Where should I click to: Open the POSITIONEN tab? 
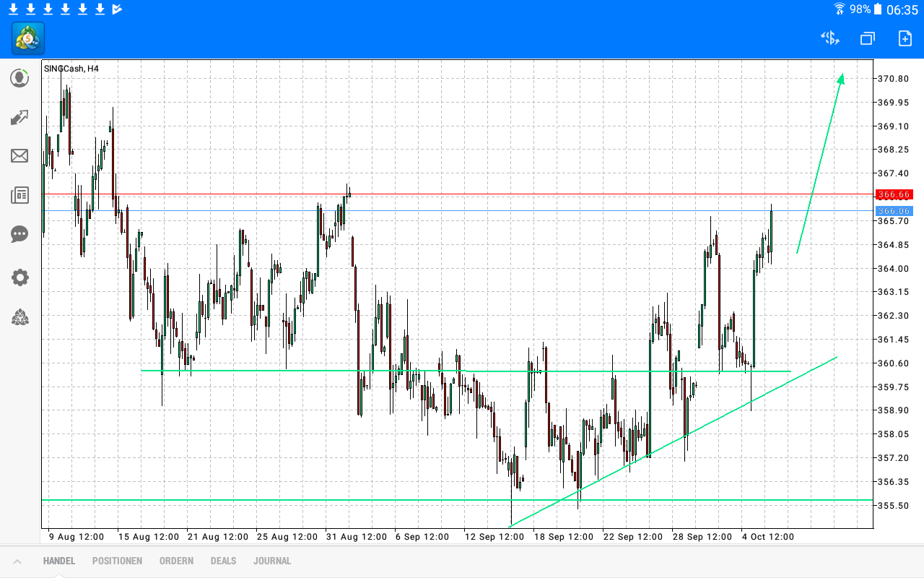pos(117,561)
